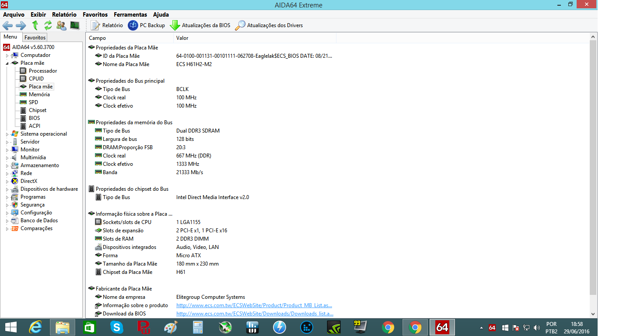The height and width of the screenshot is (336, 644).
Task: Select the ID da Placa Mãe row
Action: click(338, 56)
